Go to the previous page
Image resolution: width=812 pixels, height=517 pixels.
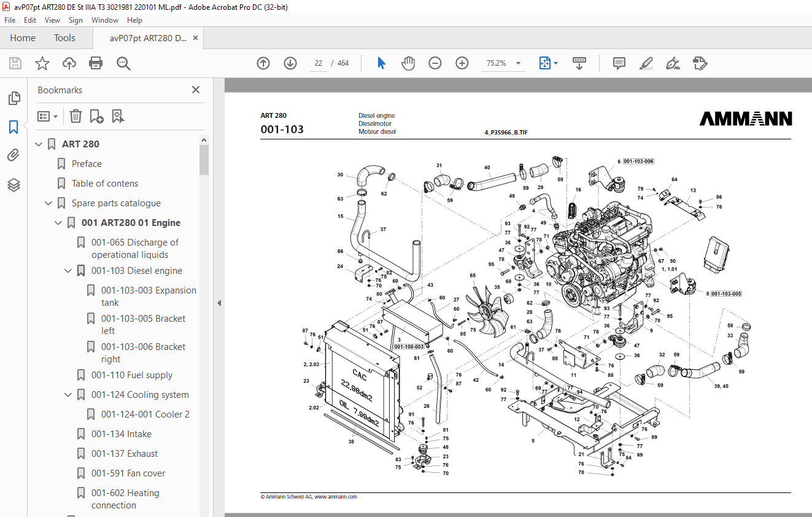pyautogui.click(x=263, y=63)
